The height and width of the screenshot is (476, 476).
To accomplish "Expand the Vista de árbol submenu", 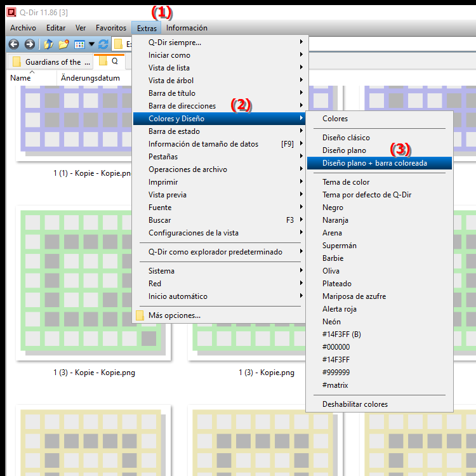I will (219, 81).
